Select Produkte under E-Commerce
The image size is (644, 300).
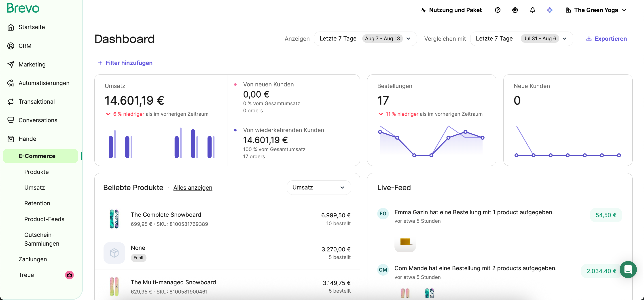pyautogui.click(x=36, y=172)
